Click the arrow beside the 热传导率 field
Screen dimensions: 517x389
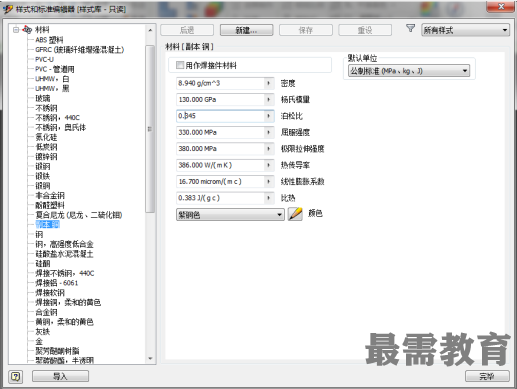(x=269, y=165)
